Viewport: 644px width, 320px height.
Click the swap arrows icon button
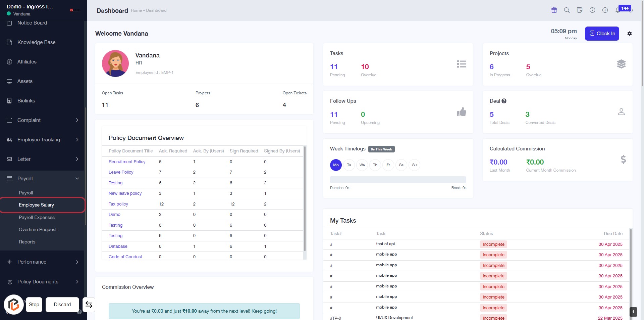coord(89,305)
